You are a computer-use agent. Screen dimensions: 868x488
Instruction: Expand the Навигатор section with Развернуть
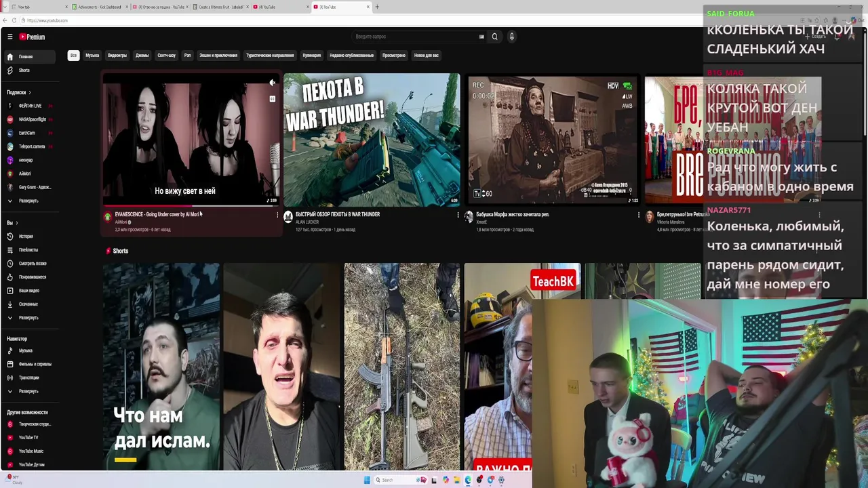28,391
